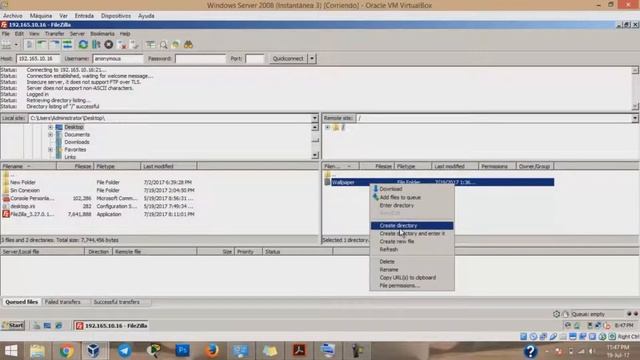The image size is (640, 360).
Task: Cancel the current operation with the black X icon
Action: (109, 44)
